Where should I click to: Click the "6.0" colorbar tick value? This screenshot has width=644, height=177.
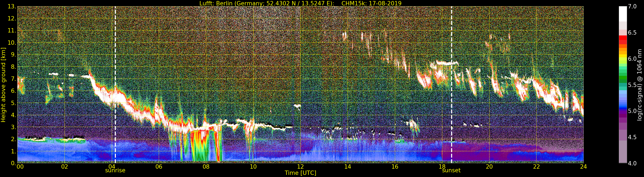[632, 59]
